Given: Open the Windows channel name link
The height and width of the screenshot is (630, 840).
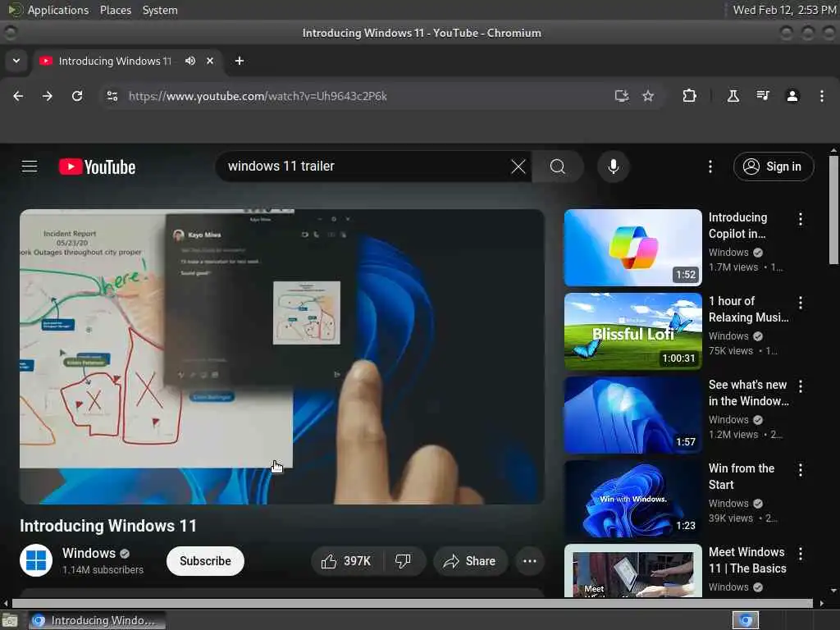Looking at the screenshot, I should click(89, 553).
